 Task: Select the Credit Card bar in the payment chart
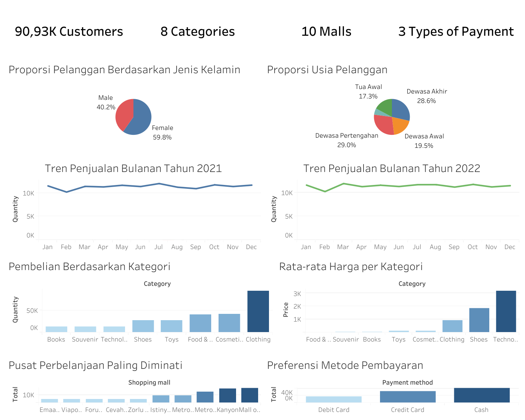point(408,397)
